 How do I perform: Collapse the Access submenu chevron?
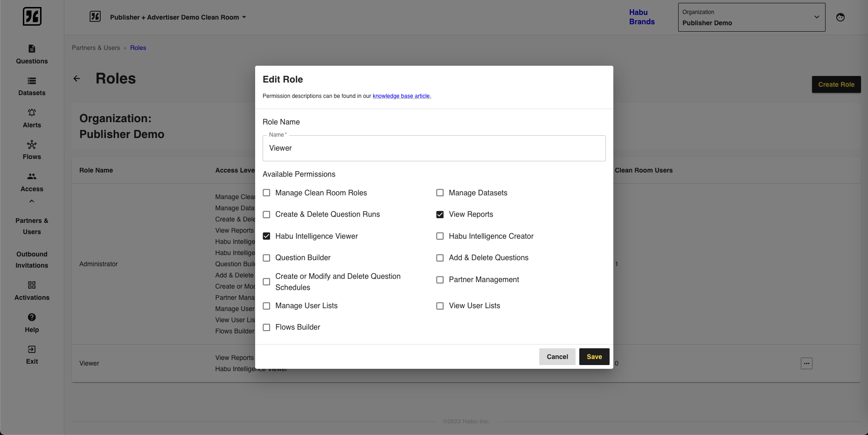[32, 201]
